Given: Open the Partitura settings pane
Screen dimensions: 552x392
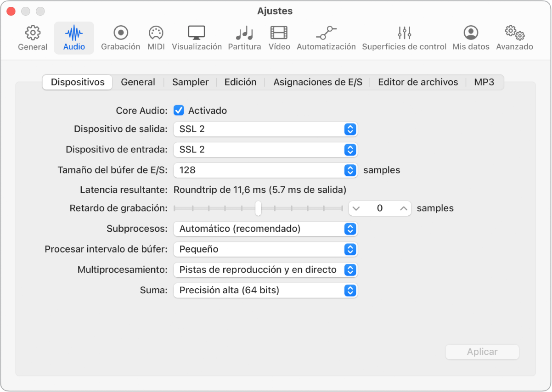Looking at the screenshot, I should (244, 37).
